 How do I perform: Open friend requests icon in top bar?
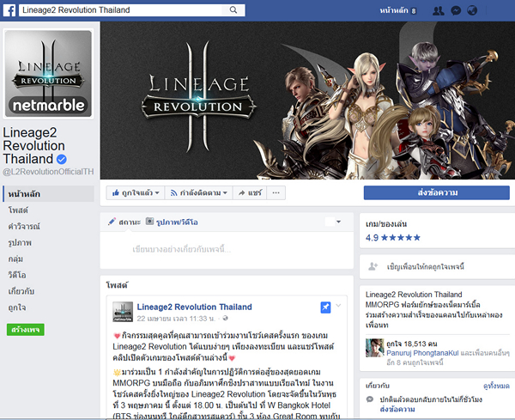439,10
